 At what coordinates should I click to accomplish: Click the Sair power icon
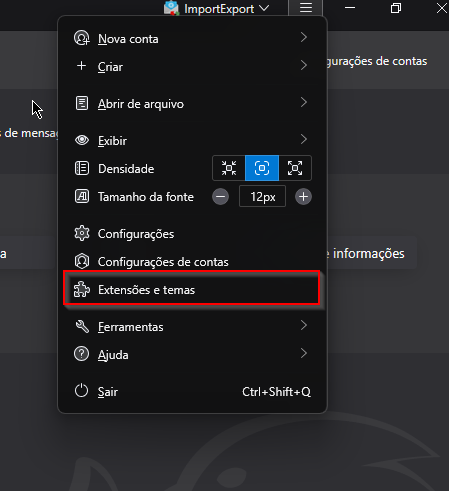81,391
